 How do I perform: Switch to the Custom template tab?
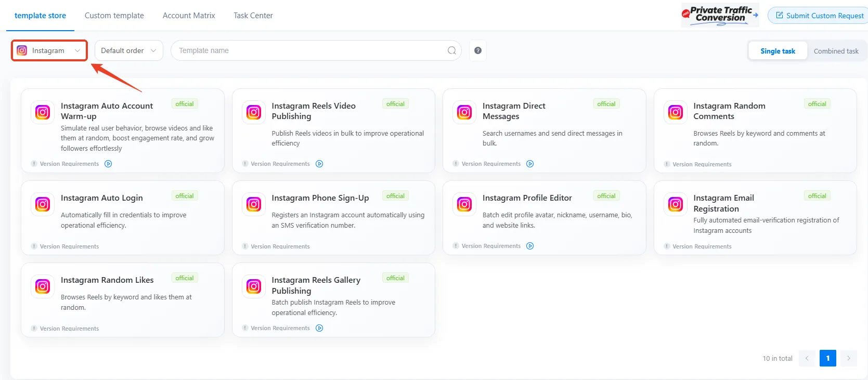114,16
